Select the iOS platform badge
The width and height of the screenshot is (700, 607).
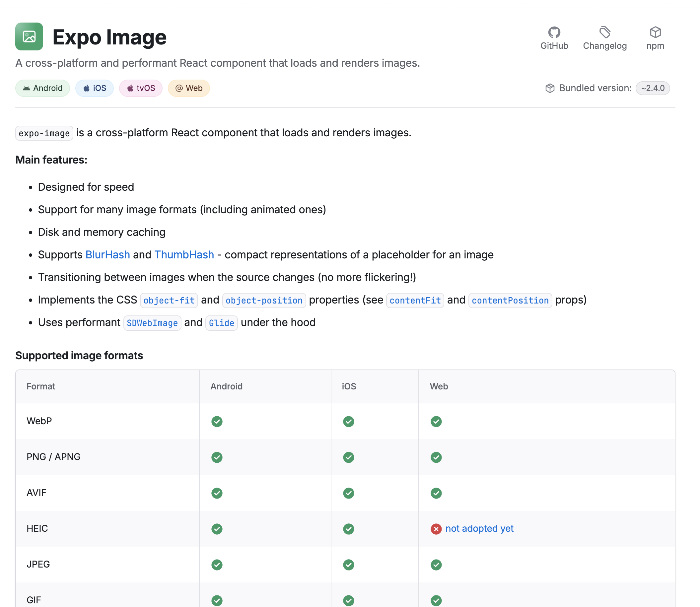pyautogui.click(x=95, y=88)
